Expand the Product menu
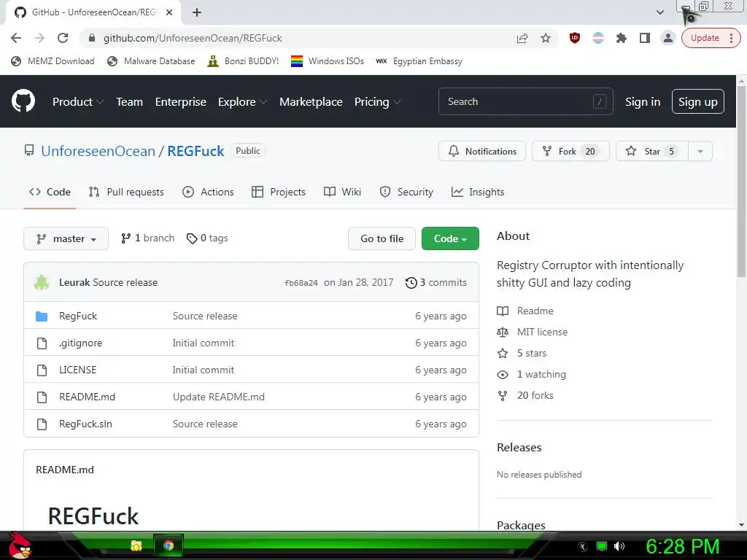Viewport: 747px width, 560px height. 77,102
